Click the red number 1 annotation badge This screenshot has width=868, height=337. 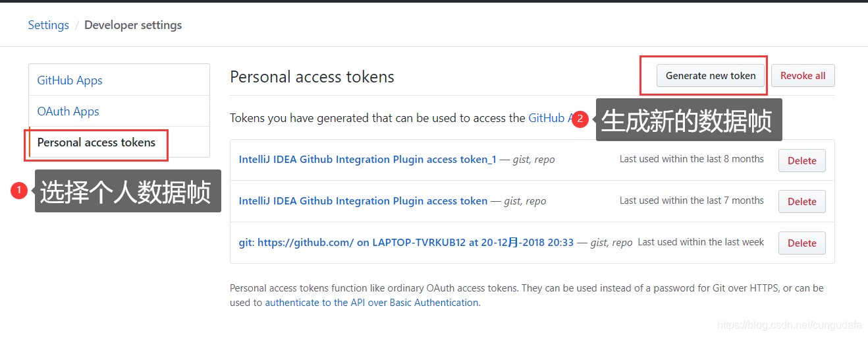(x=19, y=191)
